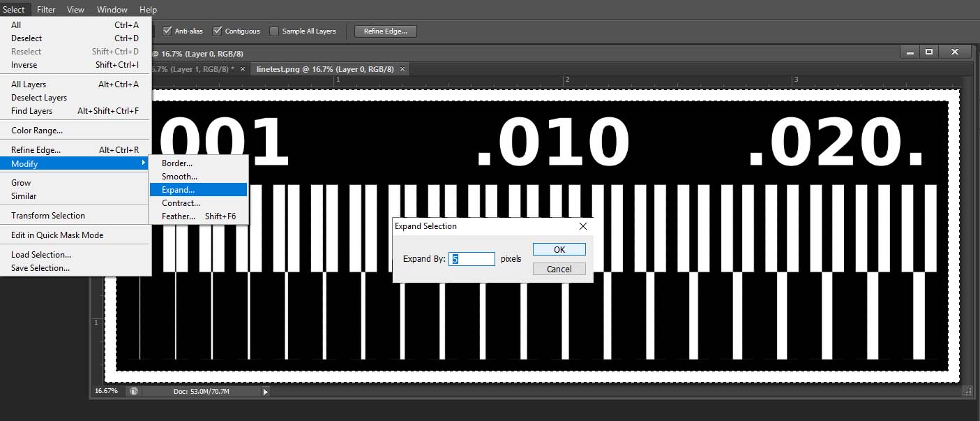The width and height of the screenshot is (980, 421).
Task: Choose Edit in Quick Mask Mode
Action: coord(75,235)
